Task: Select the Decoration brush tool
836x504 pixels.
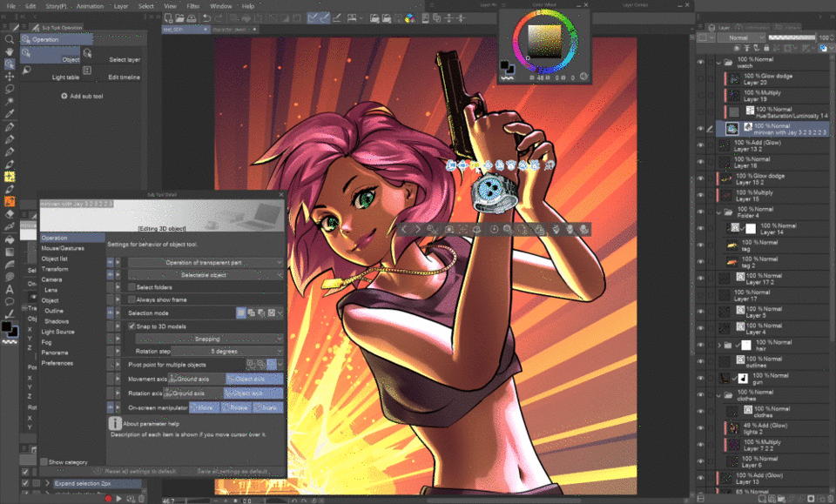Action: coord(9,177)
